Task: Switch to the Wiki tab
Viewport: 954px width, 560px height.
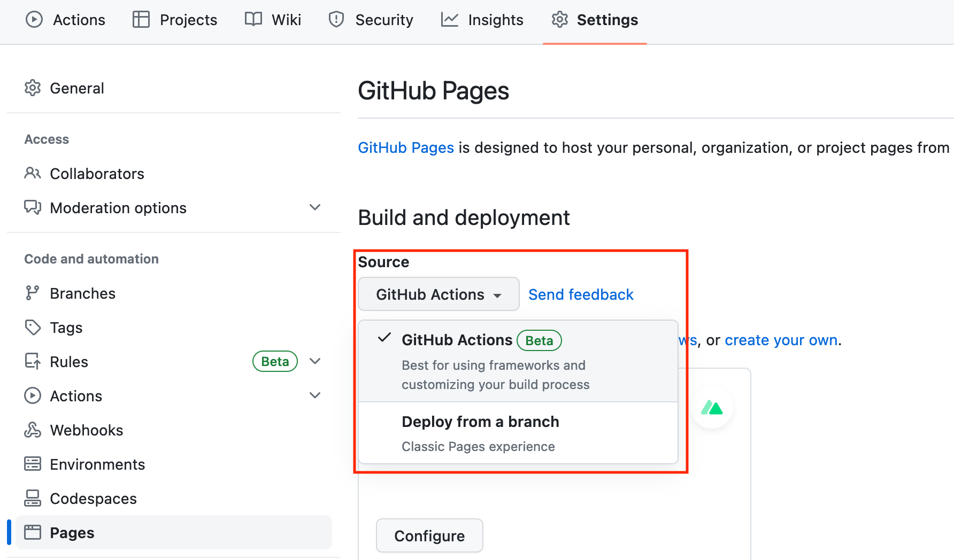Action: tap(273, 20)
